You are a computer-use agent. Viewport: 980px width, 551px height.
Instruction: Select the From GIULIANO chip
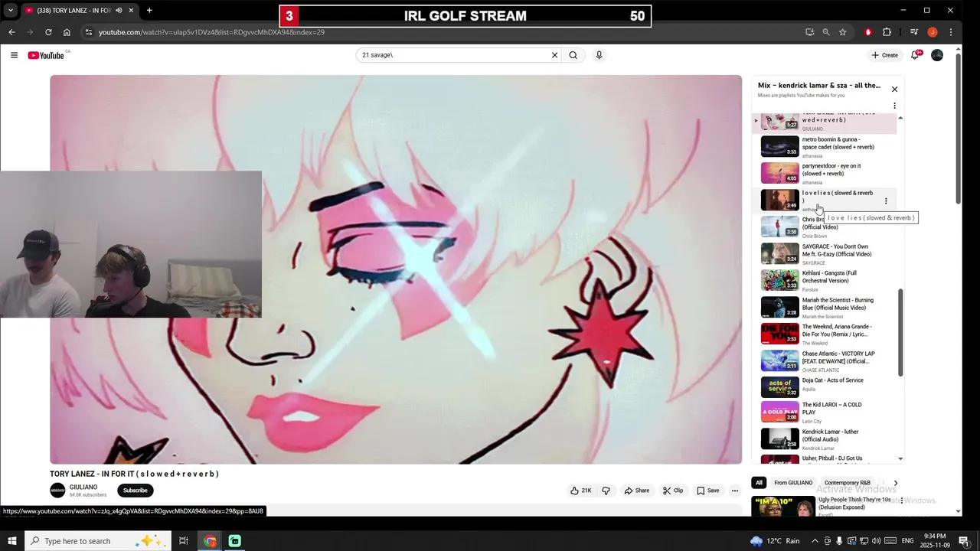click(x=793, y=483)
